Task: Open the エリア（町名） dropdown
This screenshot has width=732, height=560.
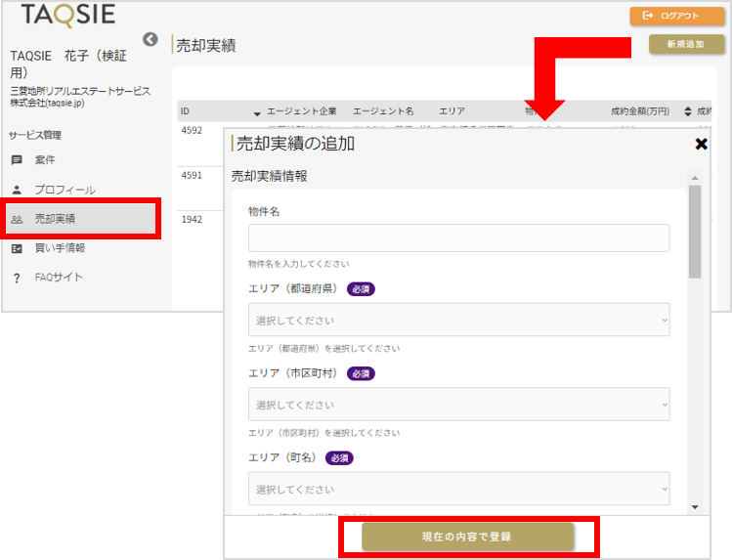Action: [459, 489]
